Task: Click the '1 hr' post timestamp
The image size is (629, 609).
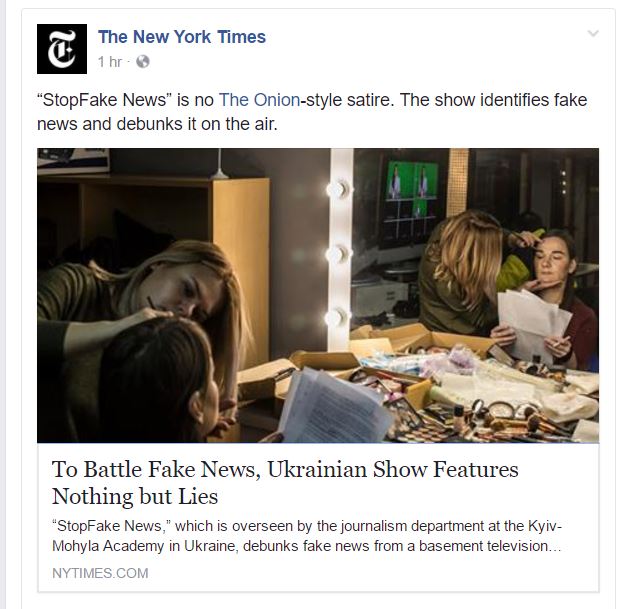Action: coord(110,62)
